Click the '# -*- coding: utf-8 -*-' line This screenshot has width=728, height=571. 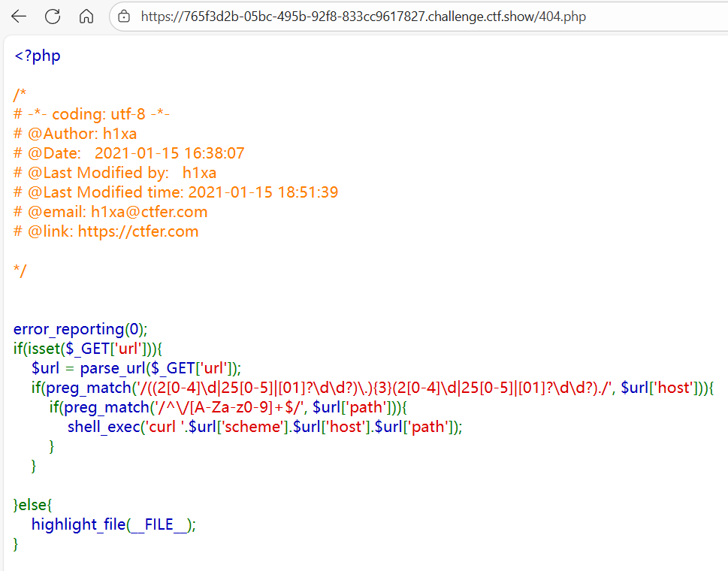pyautogui.click(x=92, y=114)
